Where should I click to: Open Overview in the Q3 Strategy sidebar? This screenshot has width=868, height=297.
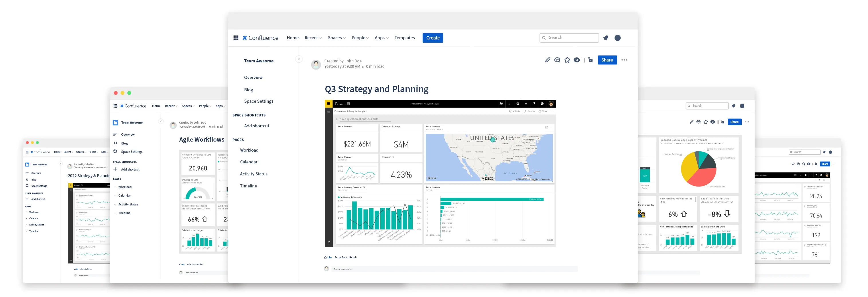(253, 78)
